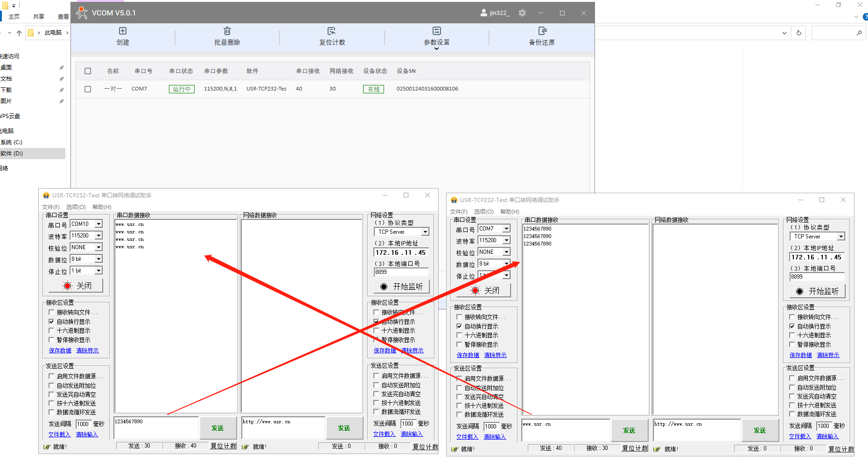The image size is (868, 462).
Task: Click the folder icon before 此电脑 in the address bar
Action: 31,33
